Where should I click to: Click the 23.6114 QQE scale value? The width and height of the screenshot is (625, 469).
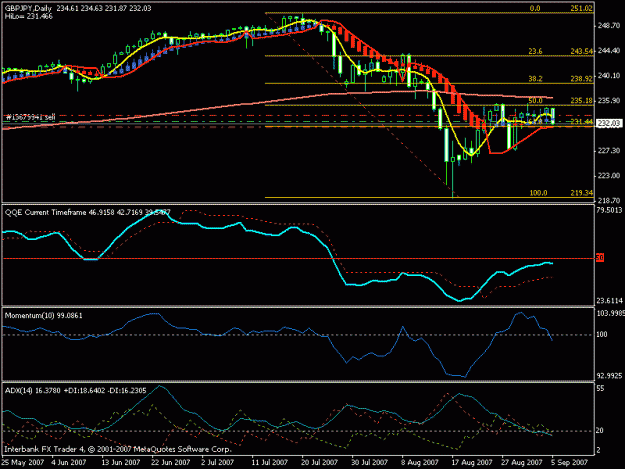[609, 301]
